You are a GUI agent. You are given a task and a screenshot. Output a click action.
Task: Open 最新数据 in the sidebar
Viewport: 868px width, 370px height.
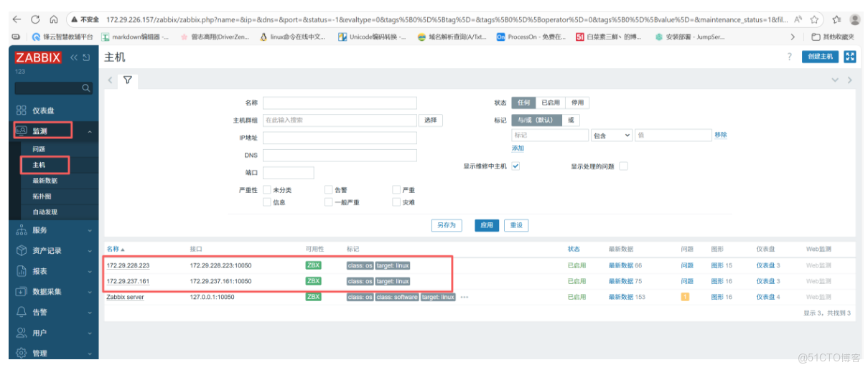(x=45, y=181)
